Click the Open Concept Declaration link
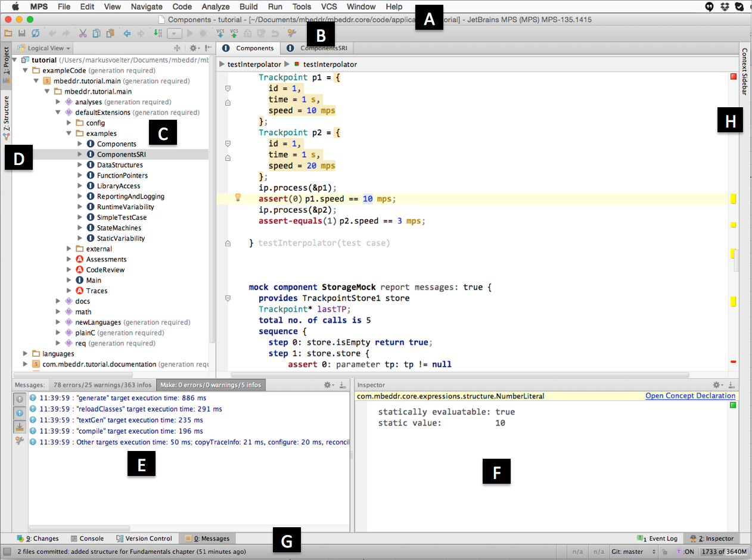 coord(690,396)
